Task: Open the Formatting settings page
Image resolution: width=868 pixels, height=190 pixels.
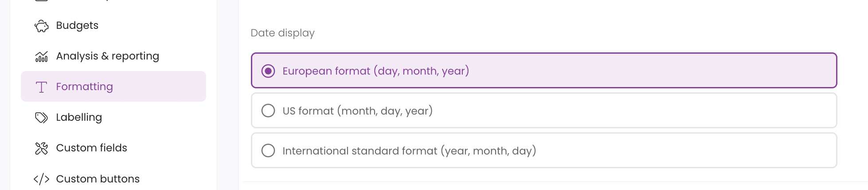Action: click(x=113, y=87)
